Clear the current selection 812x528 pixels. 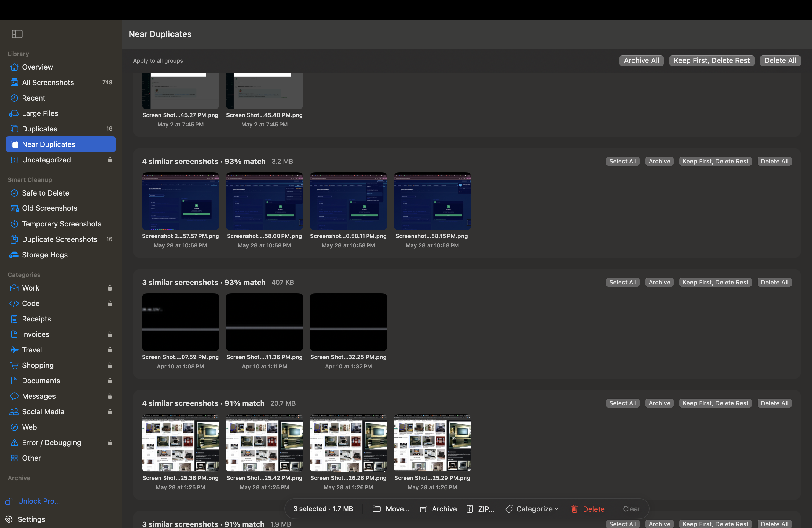point(632,509)
